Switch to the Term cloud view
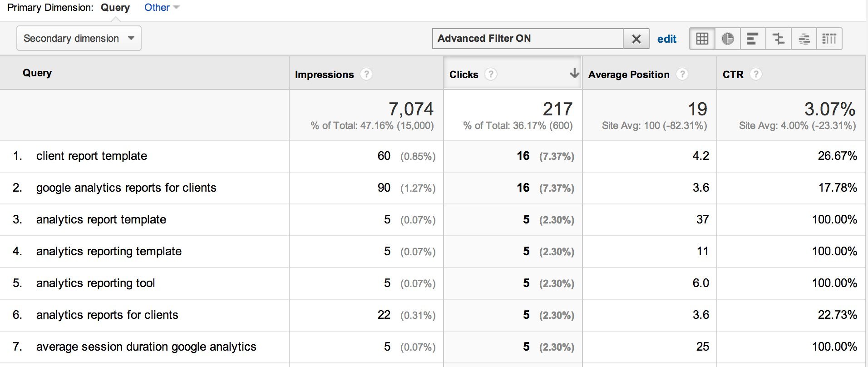Image resolution: width=868 pixels, height=367 pixels. [804, 39]
